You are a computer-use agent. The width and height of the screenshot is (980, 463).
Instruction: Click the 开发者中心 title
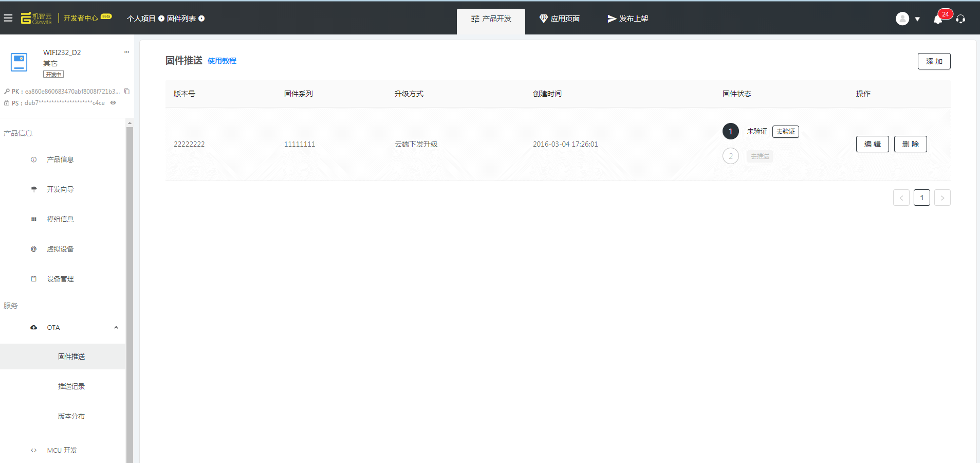(x=81, y=19)
